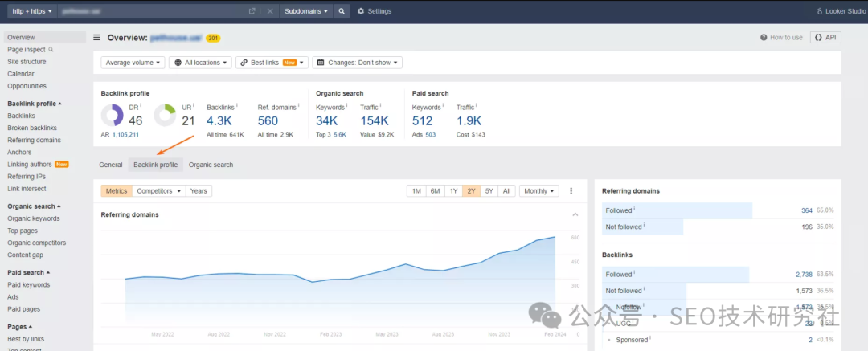Set chart time range to All

[x=507, y=191]
